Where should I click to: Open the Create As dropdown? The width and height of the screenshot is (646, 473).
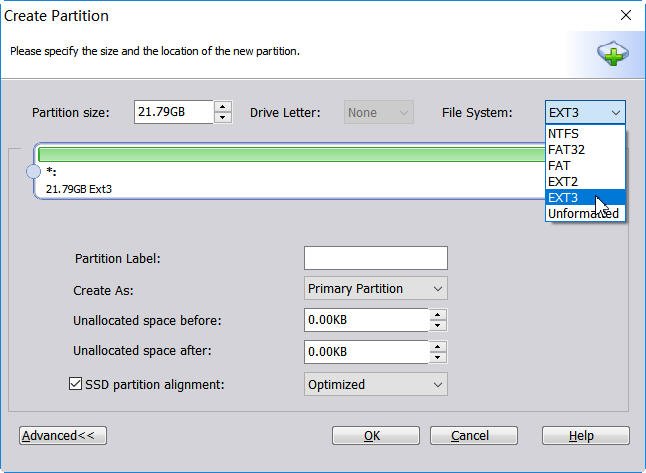click(375, 289)
